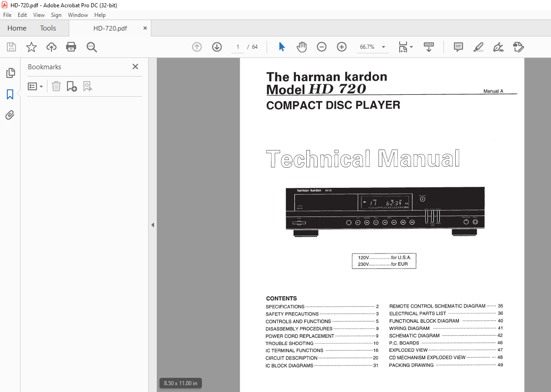Click FUNCTIONAL BLOCK DIAGRAM entry
This screenshot has width=551, height=392.
tap(446, 321)
